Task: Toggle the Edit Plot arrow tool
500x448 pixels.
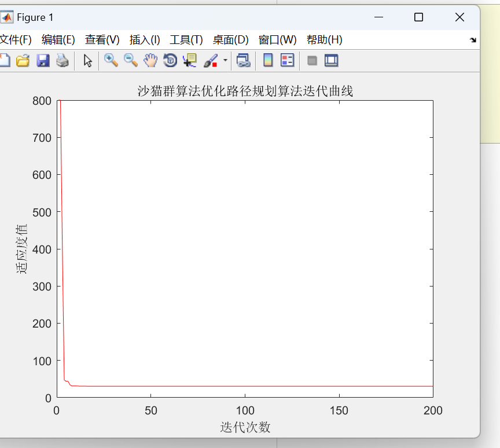Action: point(87,60)
